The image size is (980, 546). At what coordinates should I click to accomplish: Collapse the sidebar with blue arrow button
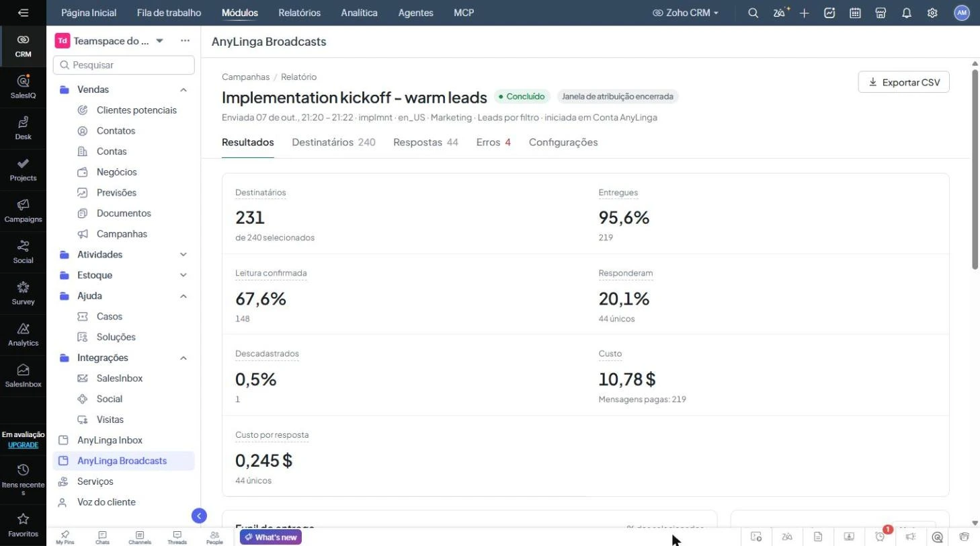point(199,516)
